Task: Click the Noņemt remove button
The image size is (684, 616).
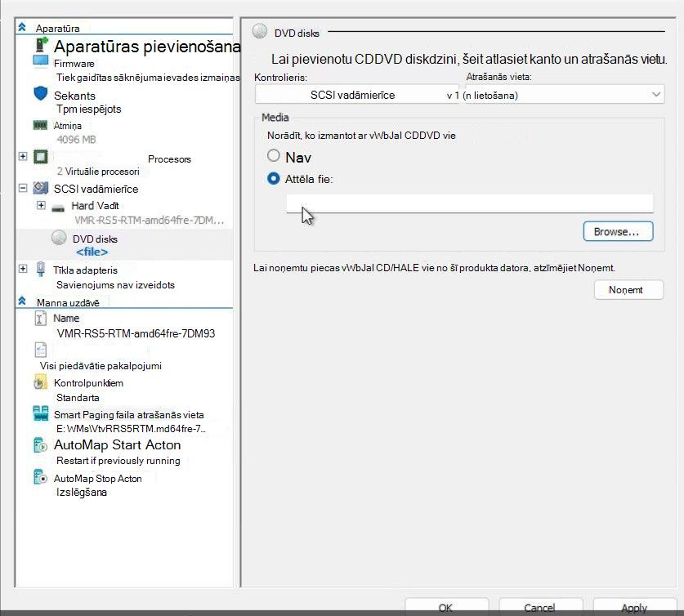Action: 628,290
